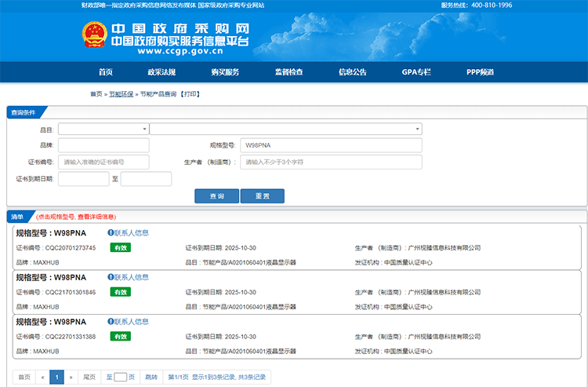This screenshot has height=387, width=588.
Task: Focus the 规格型号 field containing W98PNA
Action: 331,145
